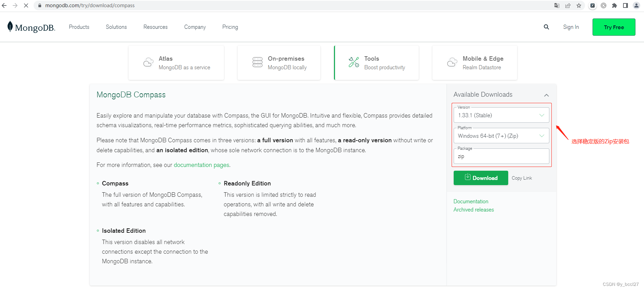Viewport: 644px width, 290px height.
Task: Click the Platform dropdown chevron arrow
Action: coord(542,136)
